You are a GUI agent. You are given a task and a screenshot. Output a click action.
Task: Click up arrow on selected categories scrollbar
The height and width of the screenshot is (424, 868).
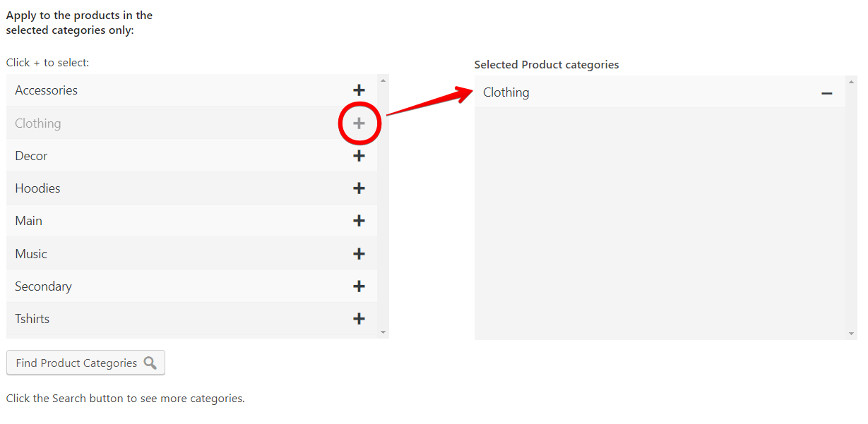[852, 81]
